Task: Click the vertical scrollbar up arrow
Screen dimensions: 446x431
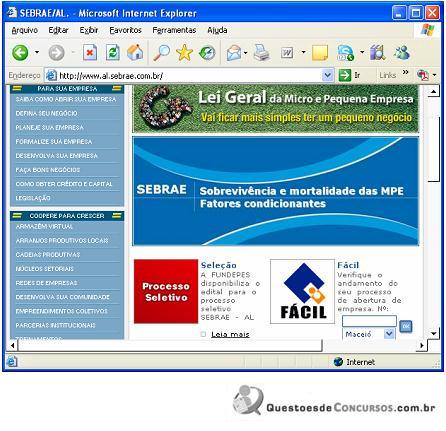Action: (x=433, y=91)
